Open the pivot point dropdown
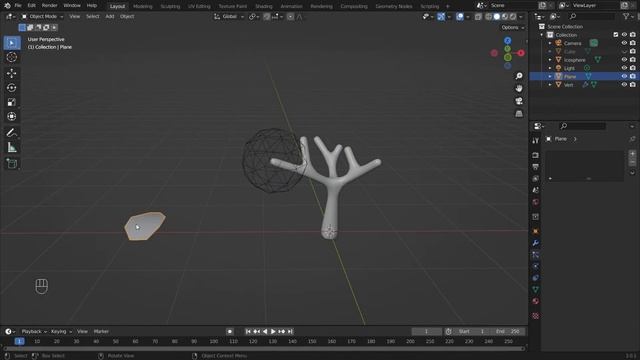The width and height of the screenshot is (640, 360). [254, 17]
